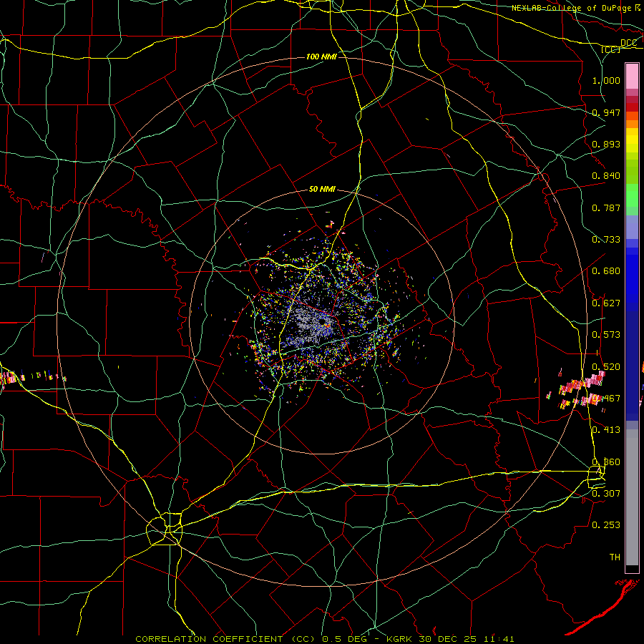The height and width of the screenshot is (644, 644).
Task: Click the 50 NMI range ring label
Action: click(322, 190)
